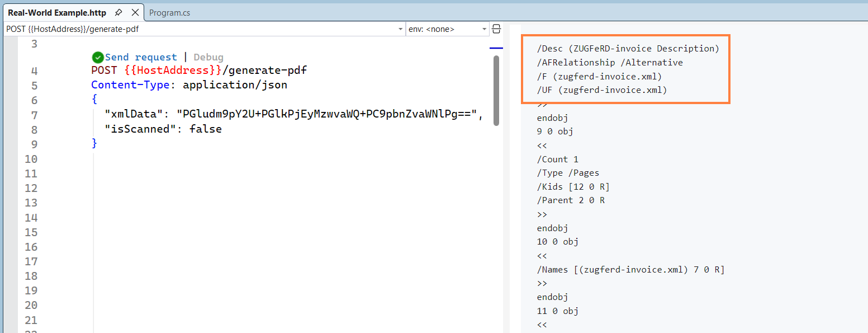868x333 pixels.
Task: Click the POST keyword on line 4
Action: tap(102, 70)
